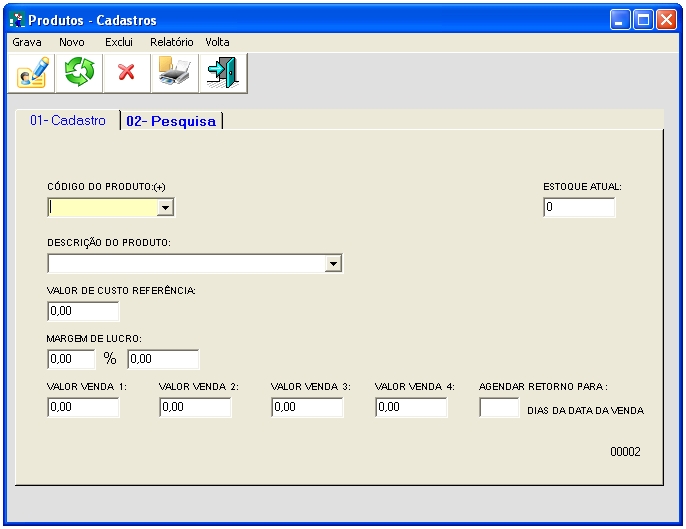Image resolution: width=686 pixels, height=529 pixels.
Task: Click the red X Exclui icon
Action: (x=126, y=73)
